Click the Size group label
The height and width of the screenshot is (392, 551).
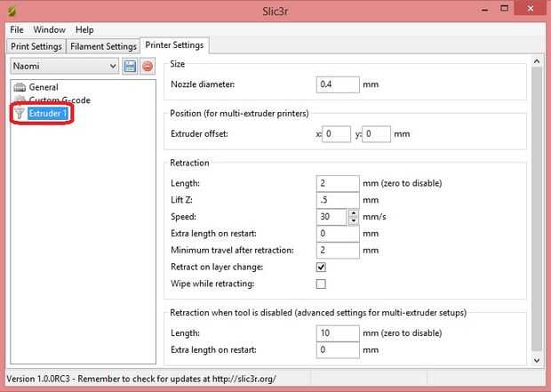point(177,64)
